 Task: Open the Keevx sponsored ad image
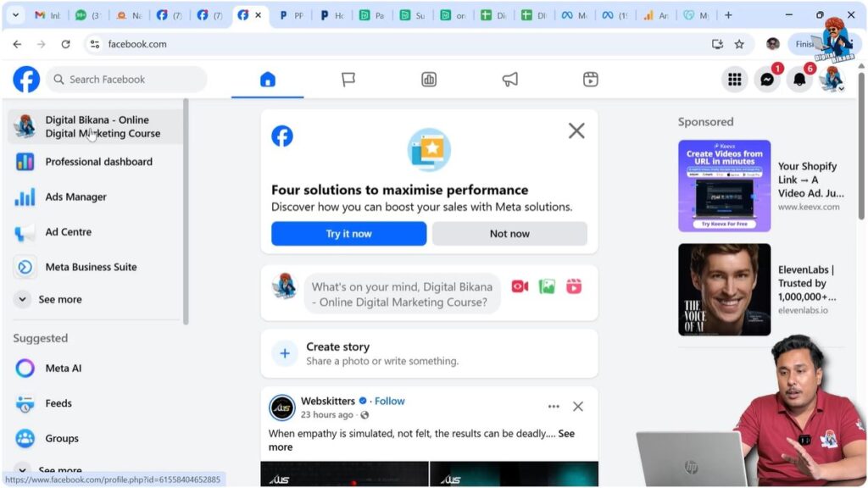[x=724, y=186]
